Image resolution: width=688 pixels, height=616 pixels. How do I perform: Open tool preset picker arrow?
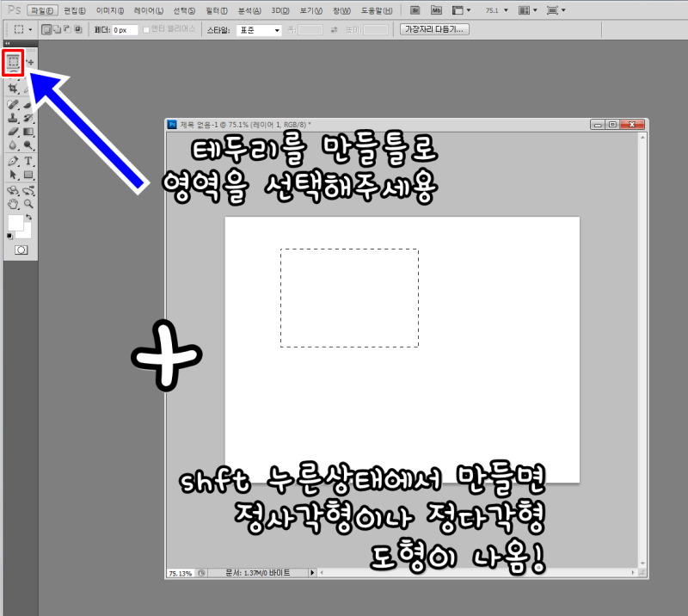click(x=30, y=30)
